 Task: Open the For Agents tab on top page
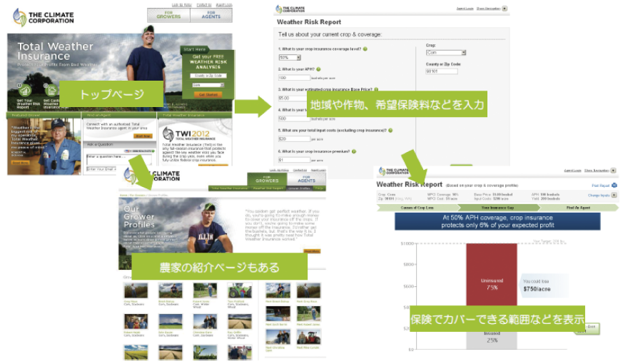(211, 15)
